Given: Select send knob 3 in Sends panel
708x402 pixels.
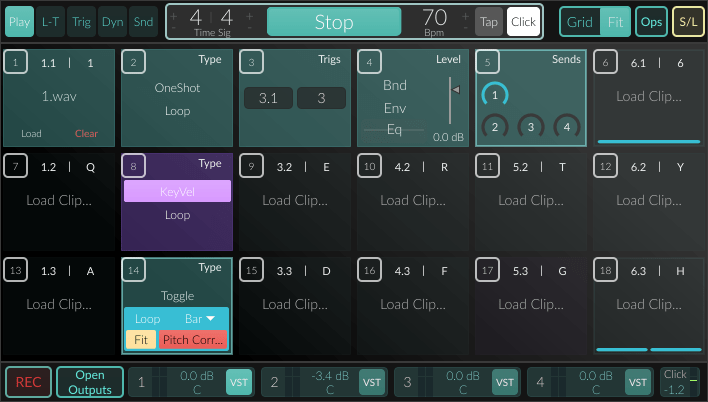Looking at the screenshot, I should tap(531, 127).
